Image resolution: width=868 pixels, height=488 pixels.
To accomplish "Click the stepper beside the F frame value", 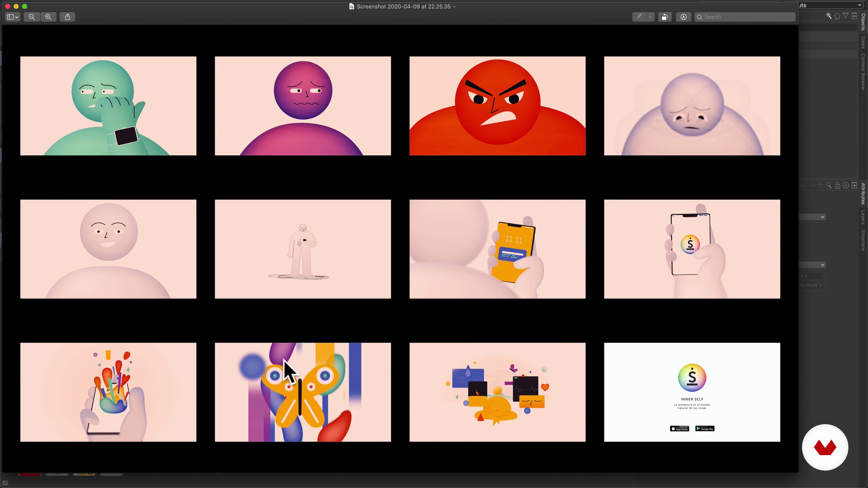I will [825, 276].
